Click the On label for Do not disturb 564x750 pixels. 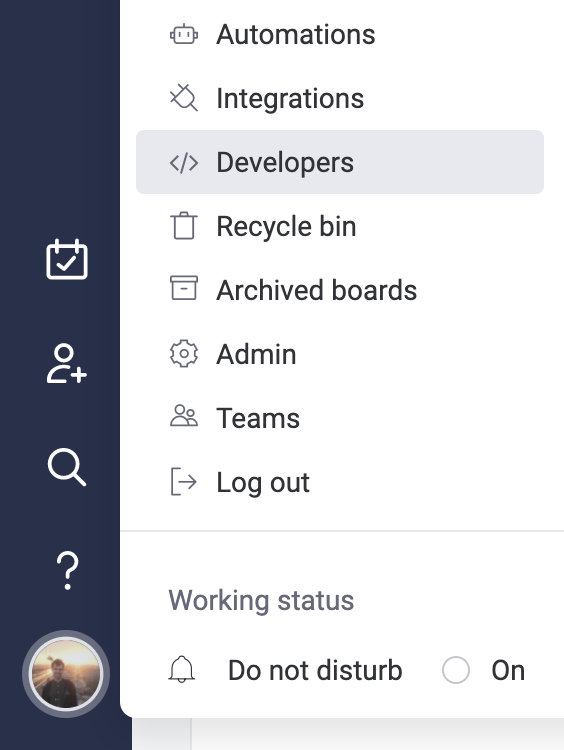pos(508,671)
